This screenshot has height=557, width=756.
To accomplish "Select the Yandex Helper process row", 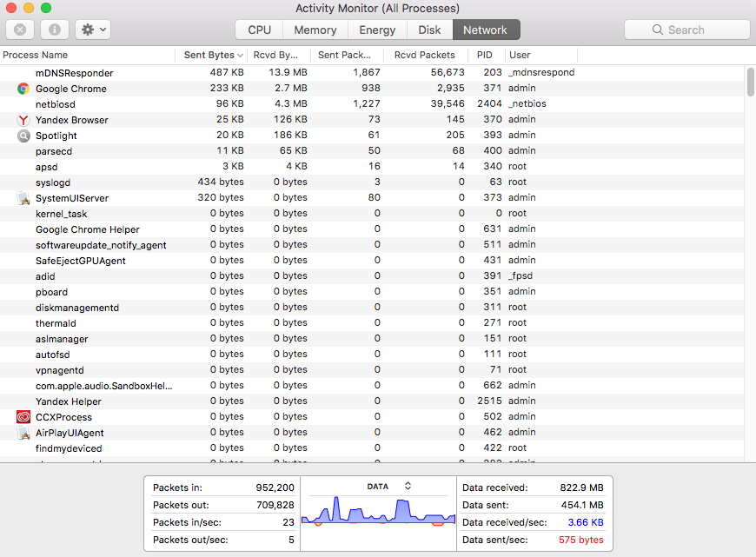I will click(371, 401).
